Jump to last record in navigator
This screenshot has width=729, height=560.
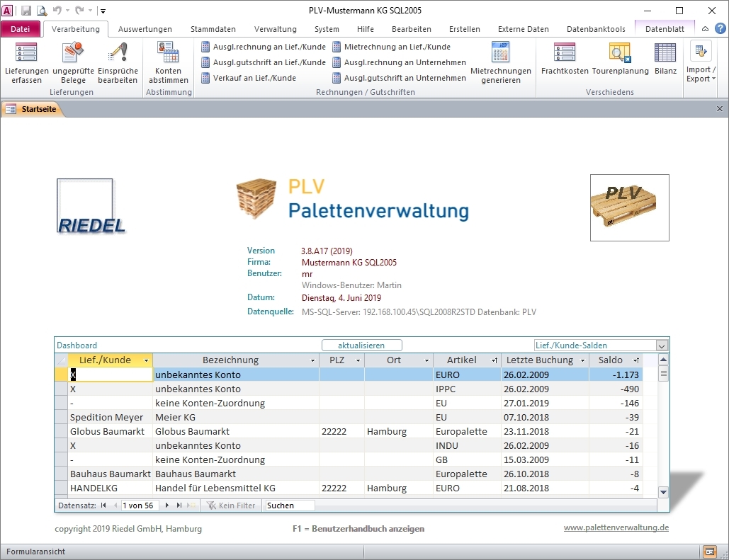tap(179, 505)
